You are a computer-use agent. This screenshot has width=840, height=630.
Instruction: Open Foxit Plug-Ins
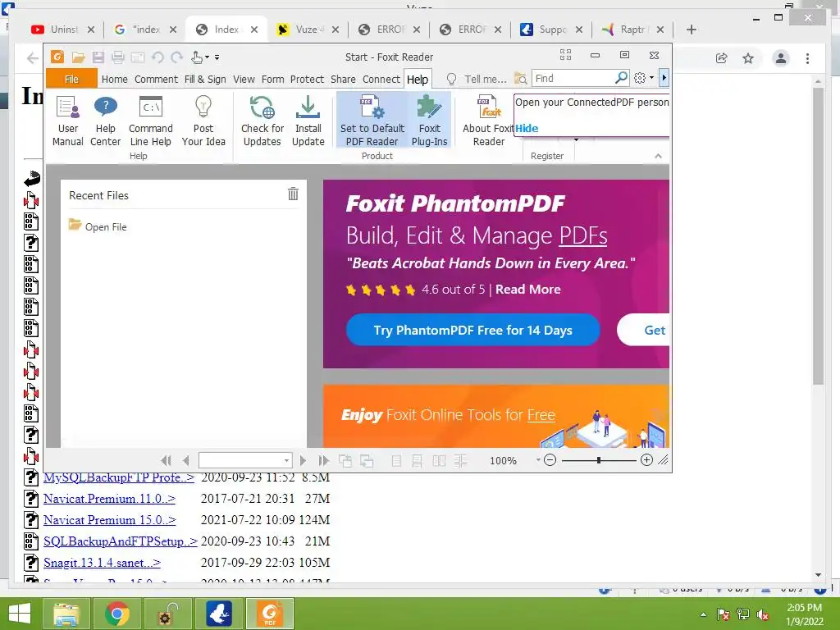click(x=429, y=121)
